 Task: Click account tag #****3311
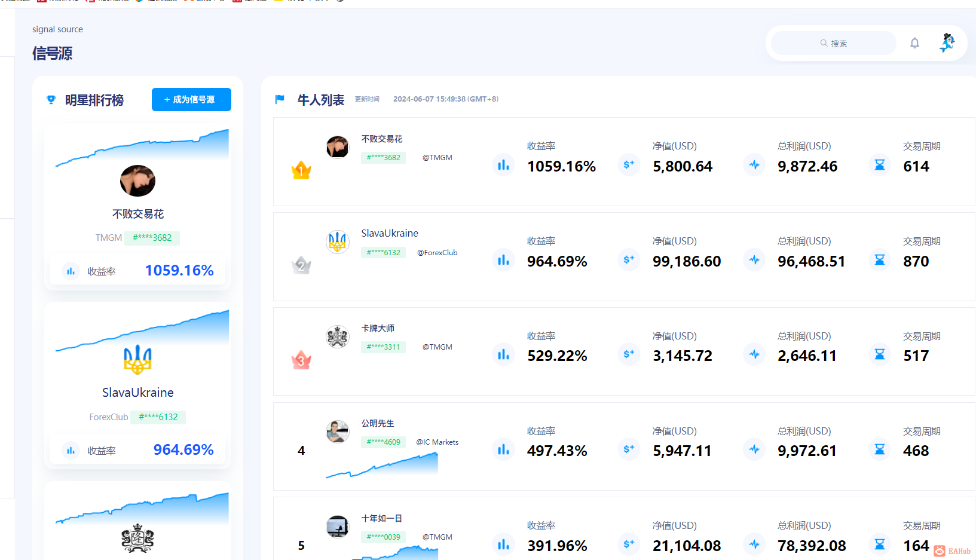tap(384, 347)
